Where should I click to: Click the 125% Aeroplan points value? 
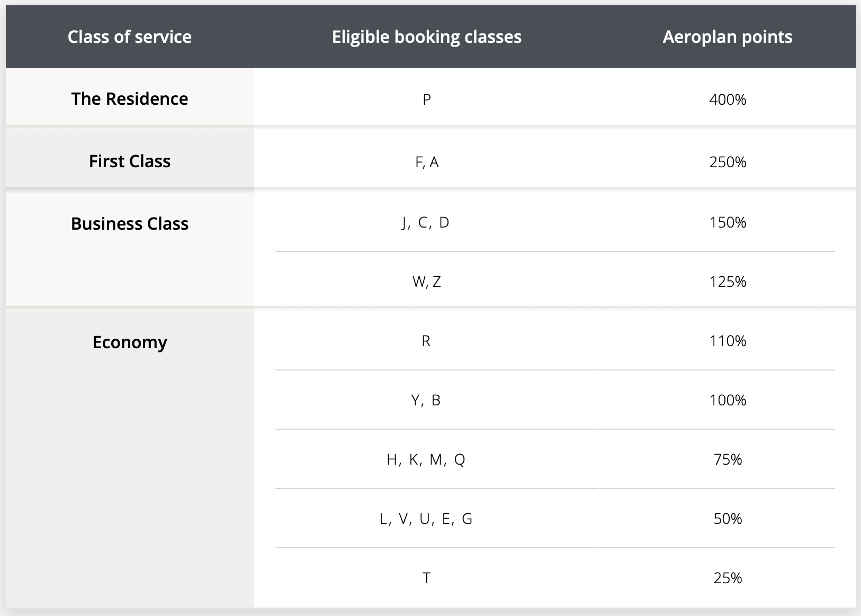coord(728,282)
